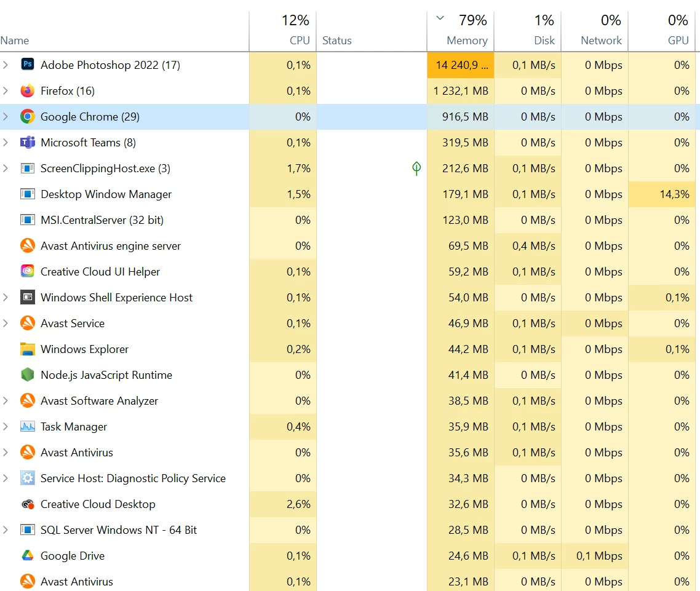Click the Google Chrome process icon
The height and width of the screenshot is (591, 700).
(x=27, y=116)
